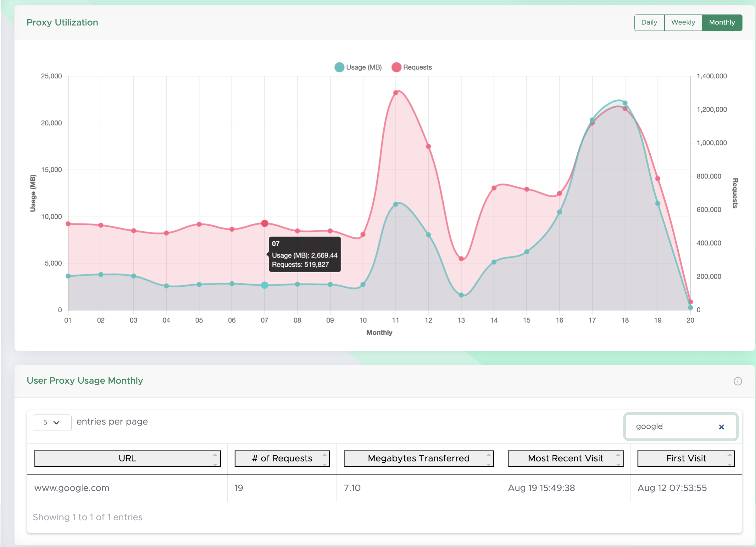Click the highlighted Requests point at 07
Screen dimensions: 756x547
(264, 223)
